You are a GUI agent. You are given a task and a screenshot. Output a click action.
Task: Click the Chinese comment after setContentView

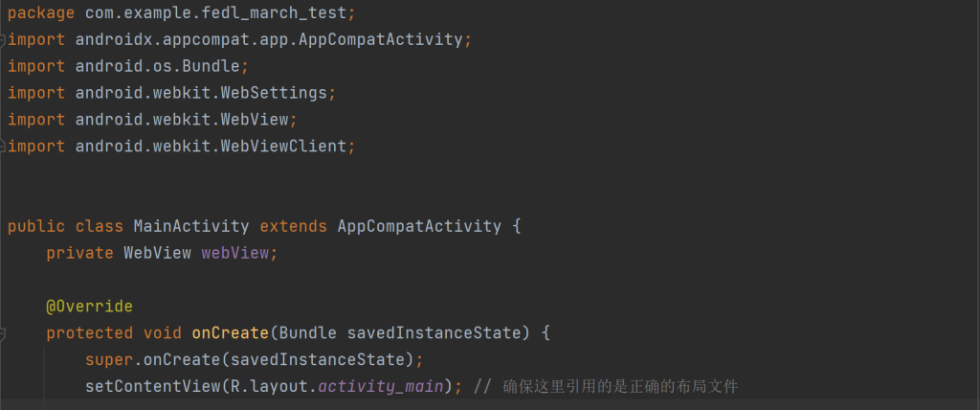point(620,386)
